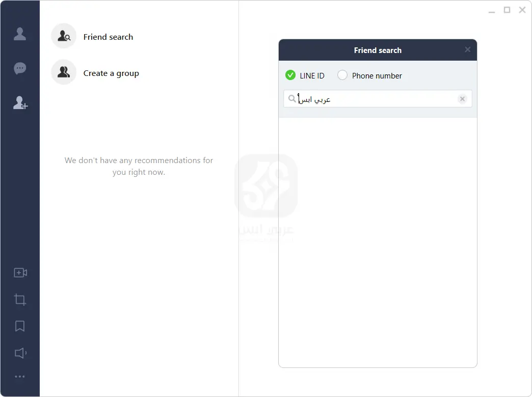
Task: Click the magnifying glass in search box
Action: pyautogui.click(x=292, y=99)
